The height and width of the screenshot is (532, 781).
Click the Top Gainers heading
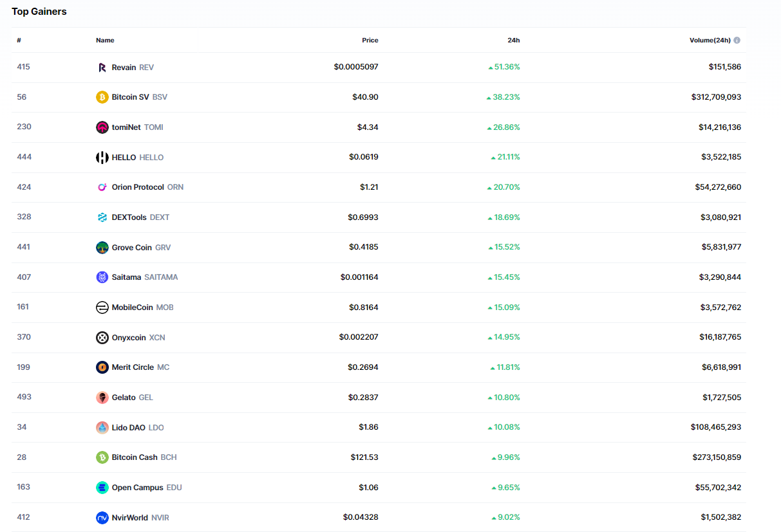click(x=39, y=12)
